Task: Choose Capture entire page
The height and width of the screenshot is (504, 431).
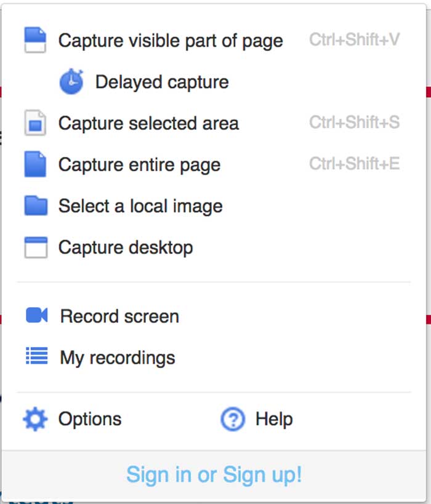Action: [139, 165]
